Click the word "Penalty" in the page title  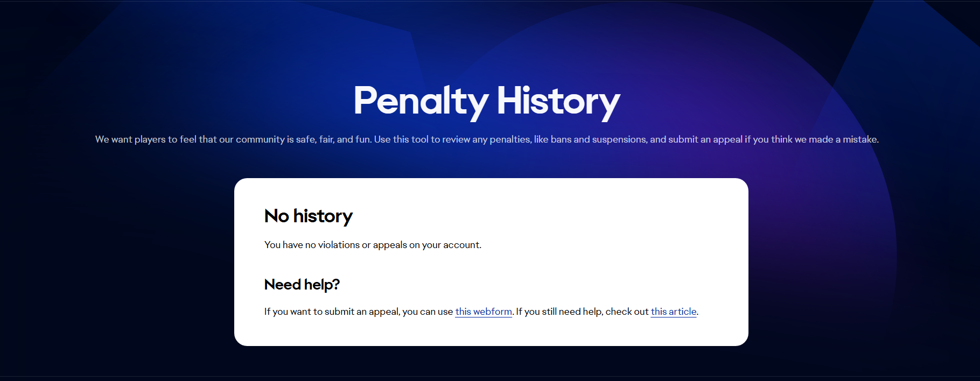(x=421, y=101)
